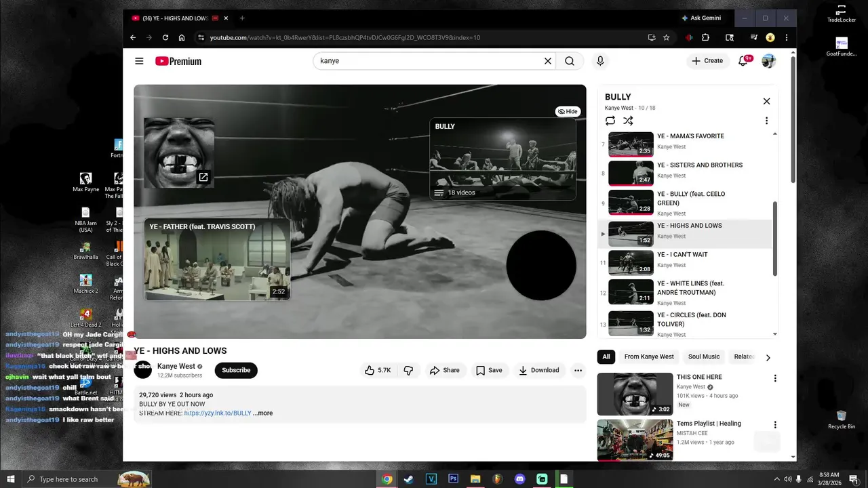Open YouTube notifications bell
The height and width of the screenshot is (488, 868).
743,61
